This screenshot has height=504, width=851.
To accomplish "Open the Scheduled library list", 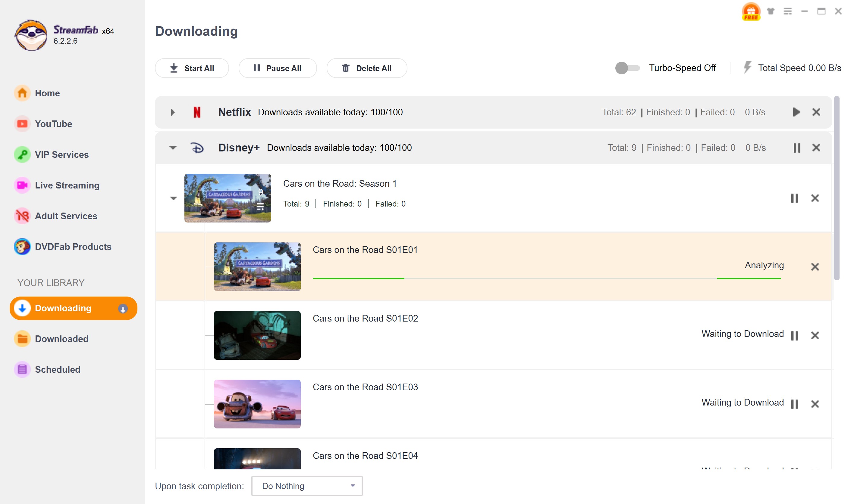I will pyautogui.click(x=47, y=369).
